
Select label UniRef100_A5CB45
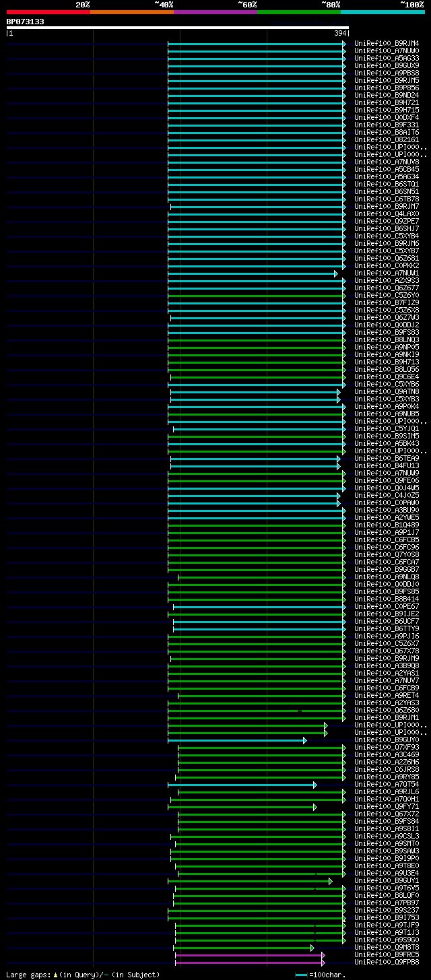tap(387, 169)
